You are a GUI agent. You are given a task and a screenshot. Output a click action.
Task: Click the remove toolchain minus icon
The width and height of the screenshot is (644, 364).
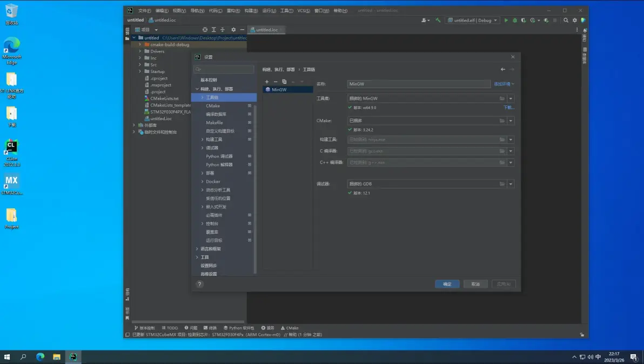[276, 82]
